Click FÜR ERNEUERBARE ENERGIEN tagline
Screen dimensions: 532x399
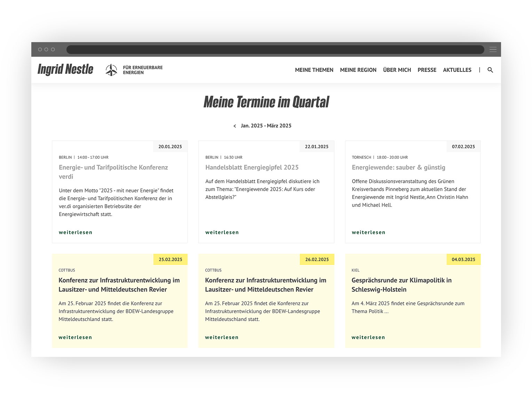pos(143,70)
